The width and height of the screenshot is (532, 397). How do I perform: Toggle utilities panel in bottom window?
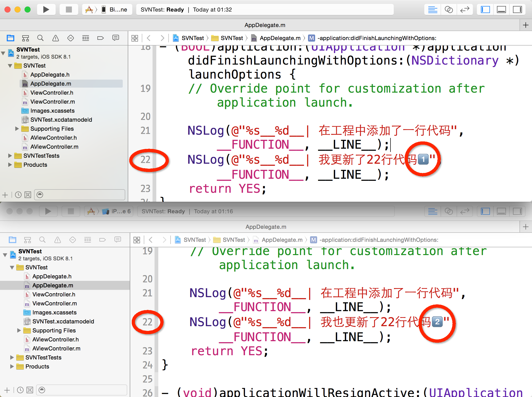(x=517, y=211)
